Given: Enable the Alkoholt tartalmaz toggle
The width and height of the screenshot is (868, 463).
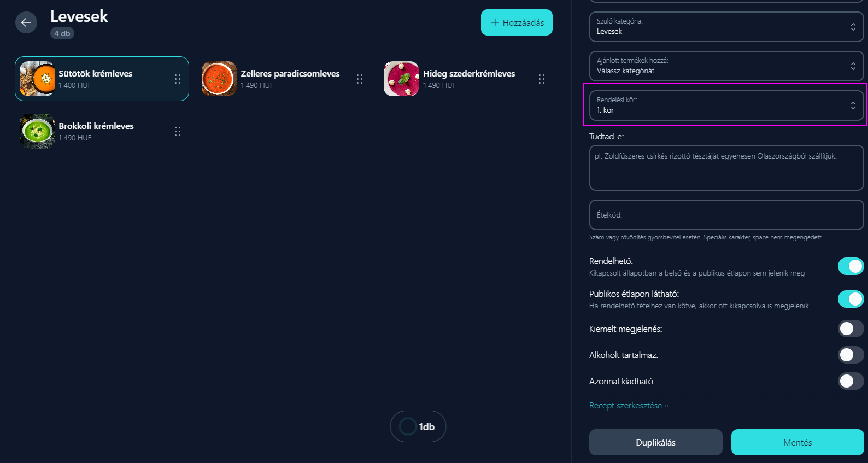Looking at the screenshot, I should [x=851, y=355].
